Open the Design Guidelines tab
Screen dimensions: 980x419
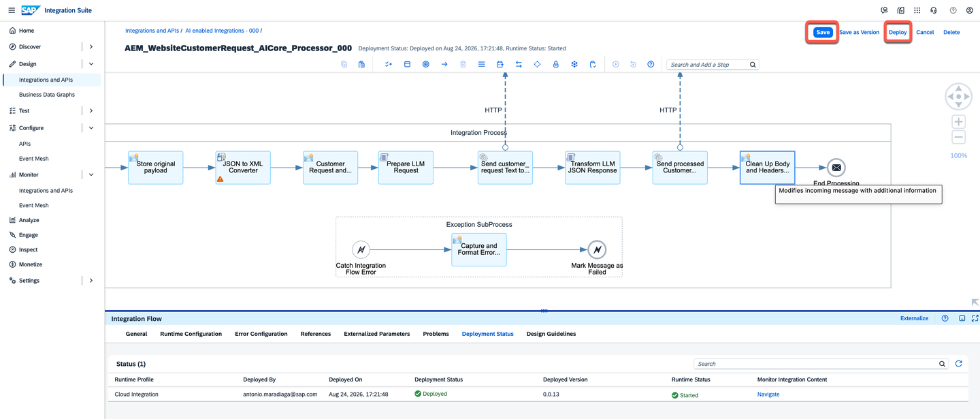(551, 334)
